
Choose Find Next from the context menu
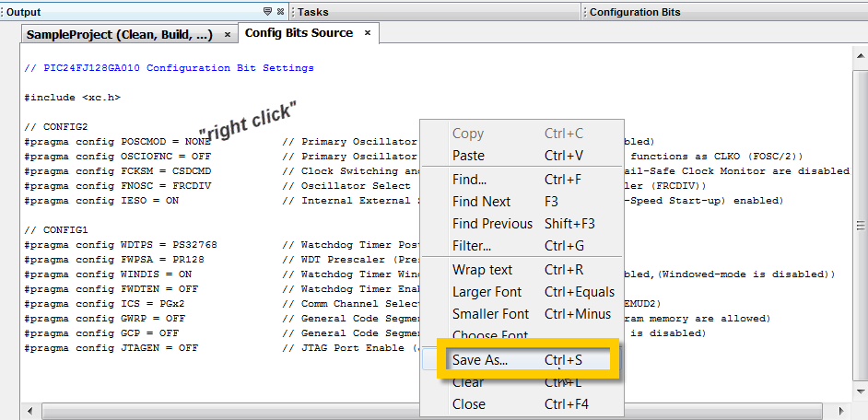point(481,202)
